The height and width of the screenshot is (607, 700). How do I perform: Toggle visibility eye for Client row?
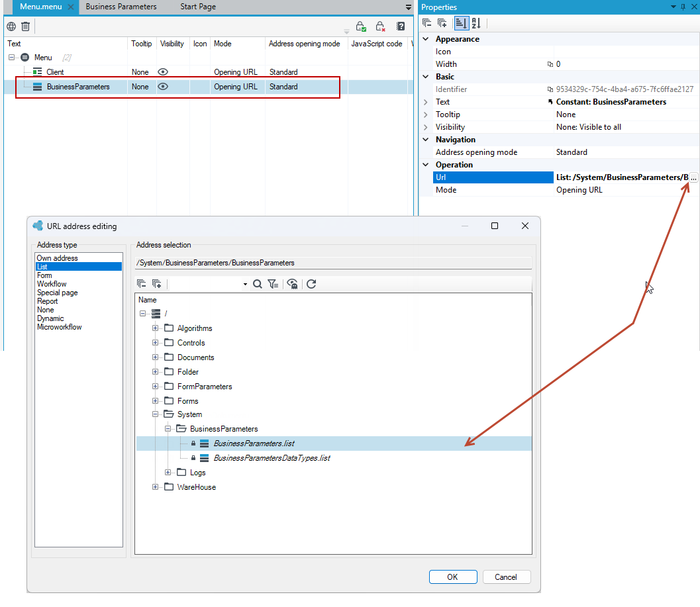(163, 72)
